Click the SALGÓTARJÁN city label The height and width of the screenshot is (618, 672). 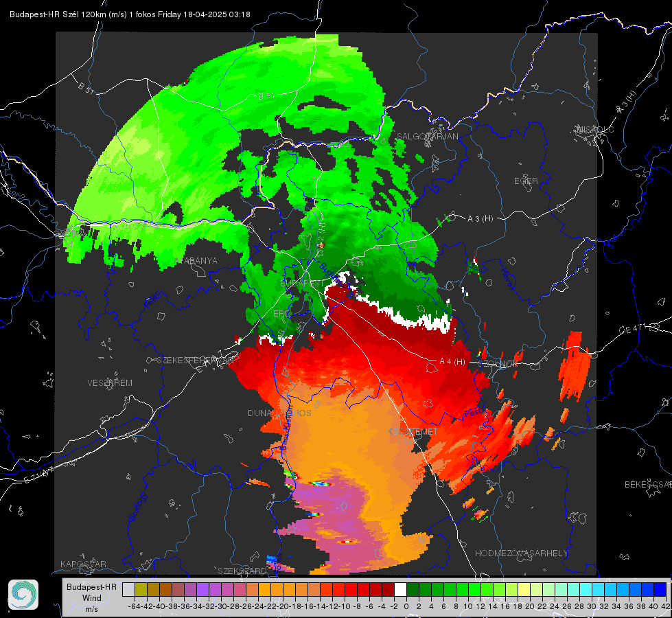427,137
